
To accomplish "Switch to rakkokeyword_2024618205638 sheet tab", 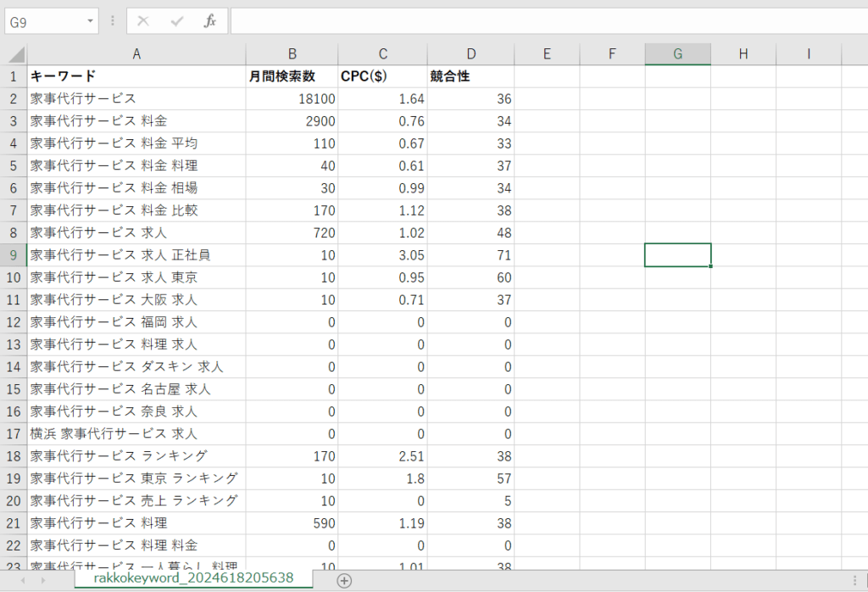I will pos(193,578).
